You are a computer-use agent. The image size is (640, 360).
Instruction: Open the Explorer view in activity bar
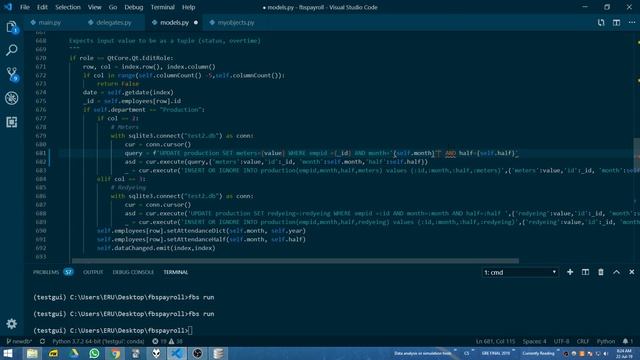coord(11,27)
